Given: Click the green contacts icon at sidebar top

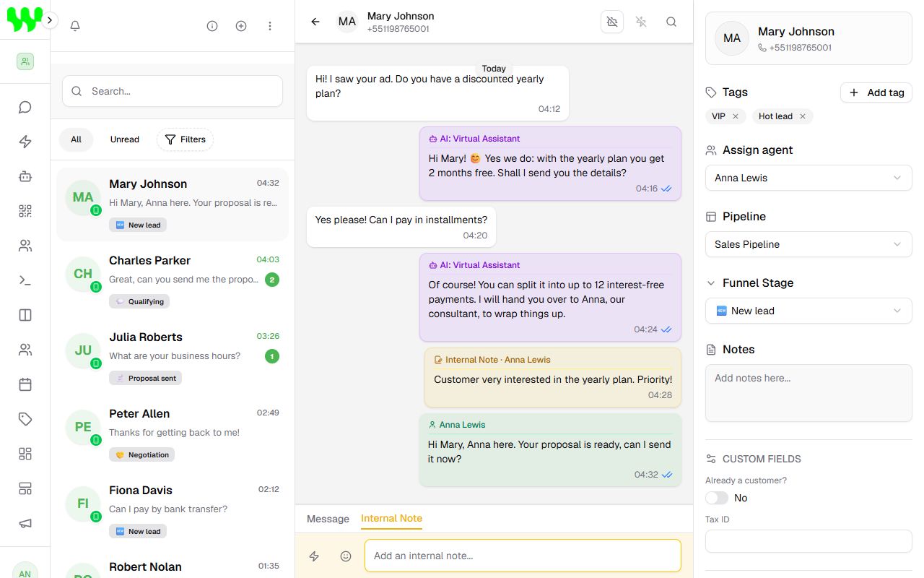Looking at the screenshot, I should [25, 61].
